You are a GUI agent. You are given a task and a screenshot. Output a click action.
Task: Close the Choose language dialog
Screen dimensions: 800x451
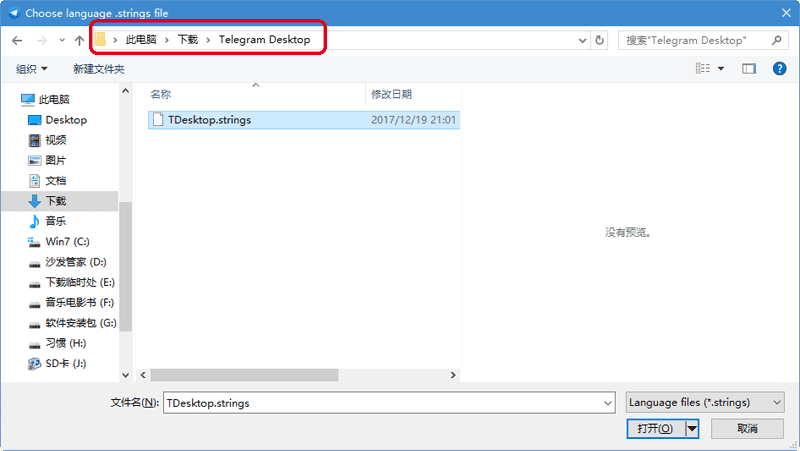click(x=786, y=13)
